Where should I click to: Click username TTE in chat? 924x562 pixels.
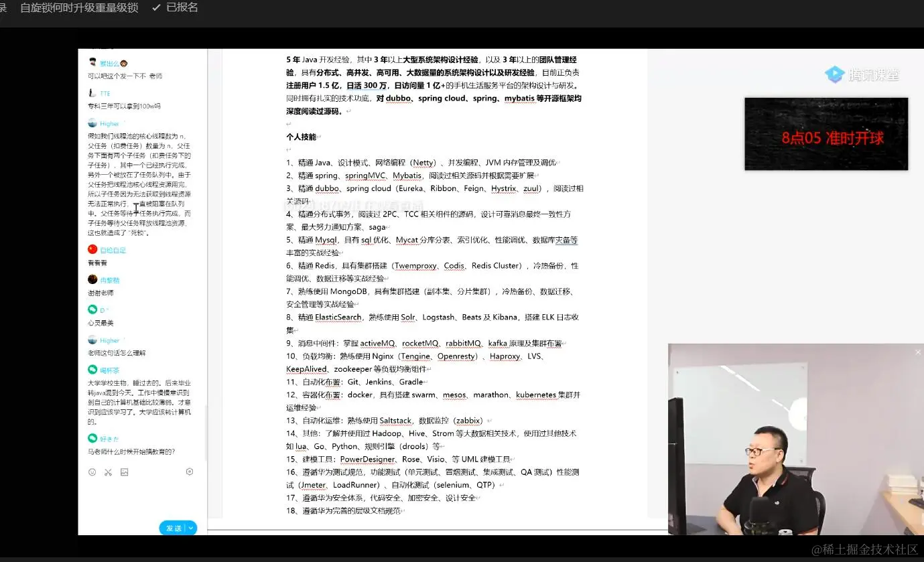point(105,93)
